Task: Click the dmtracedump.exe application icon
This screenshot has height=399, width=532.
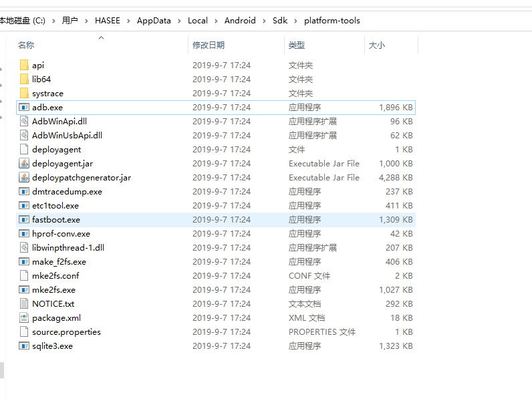Action: [24, 191]
